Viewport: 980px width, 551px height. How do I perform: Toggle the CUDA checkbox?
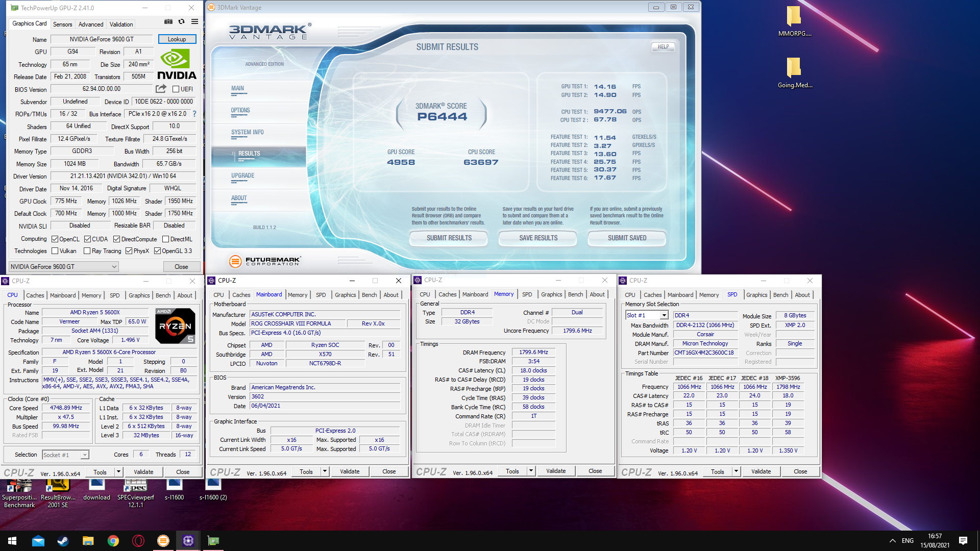tap(87, 239)
